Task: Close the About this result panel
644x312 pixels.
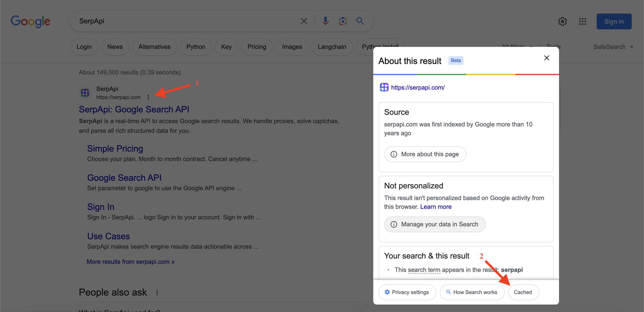Action: coord(547,58)
